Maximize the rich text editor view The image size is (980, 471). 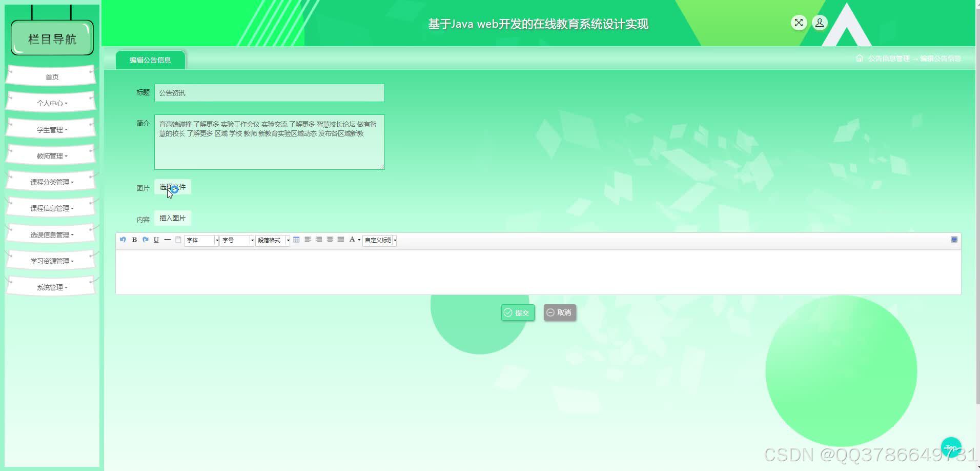click(953, 239)
